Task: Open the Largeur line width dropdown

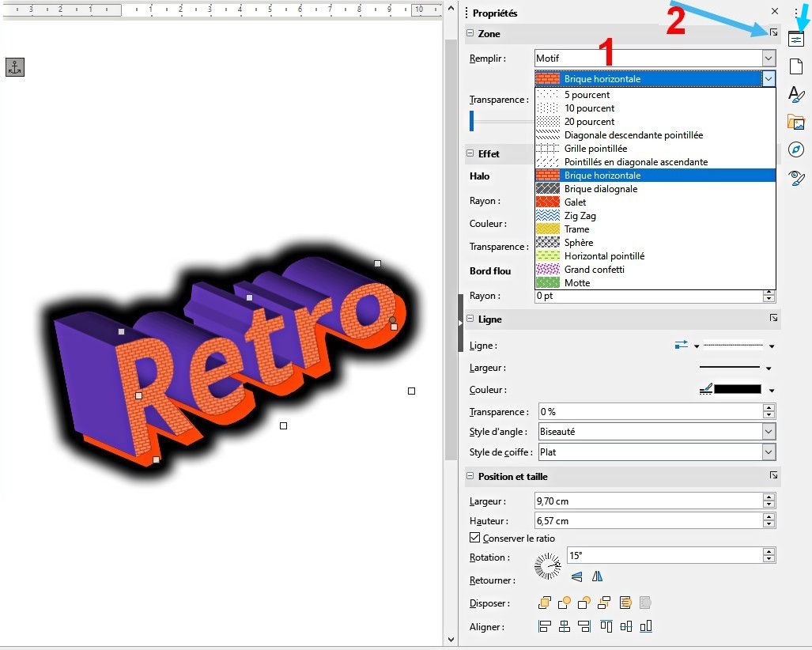Action: (769, 368)
